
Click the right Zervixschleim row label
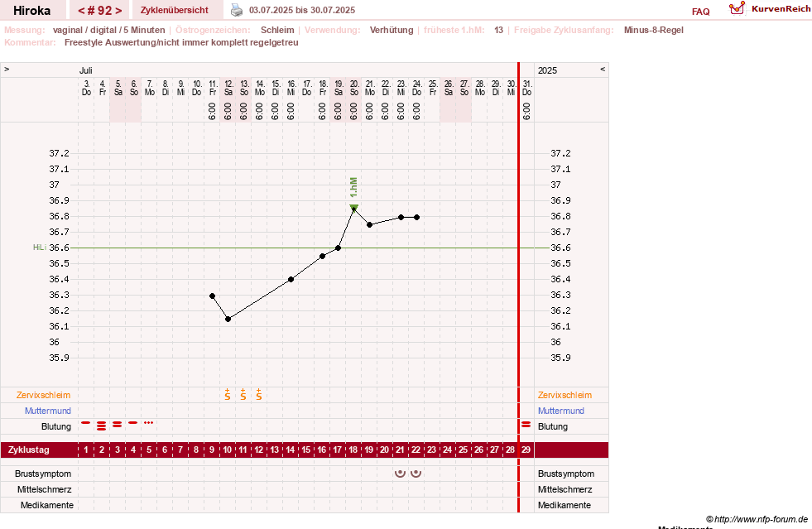[x=565, y=395]
